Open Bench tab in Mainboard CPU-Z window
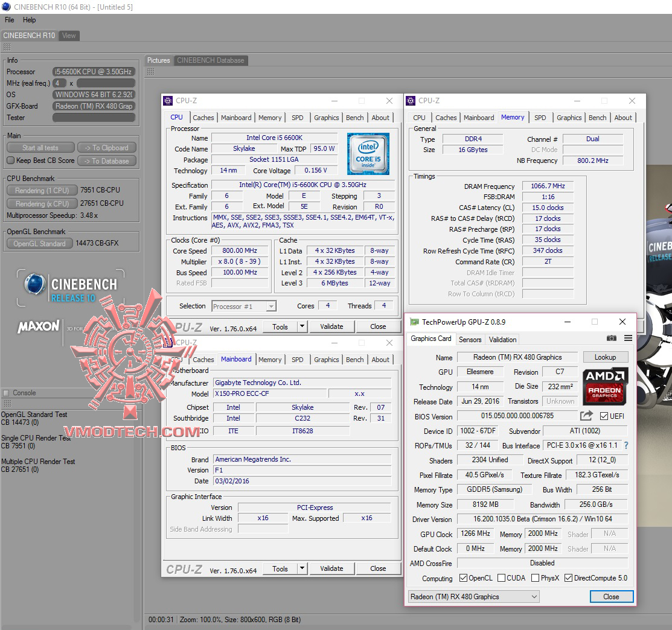 coord(355,359)
